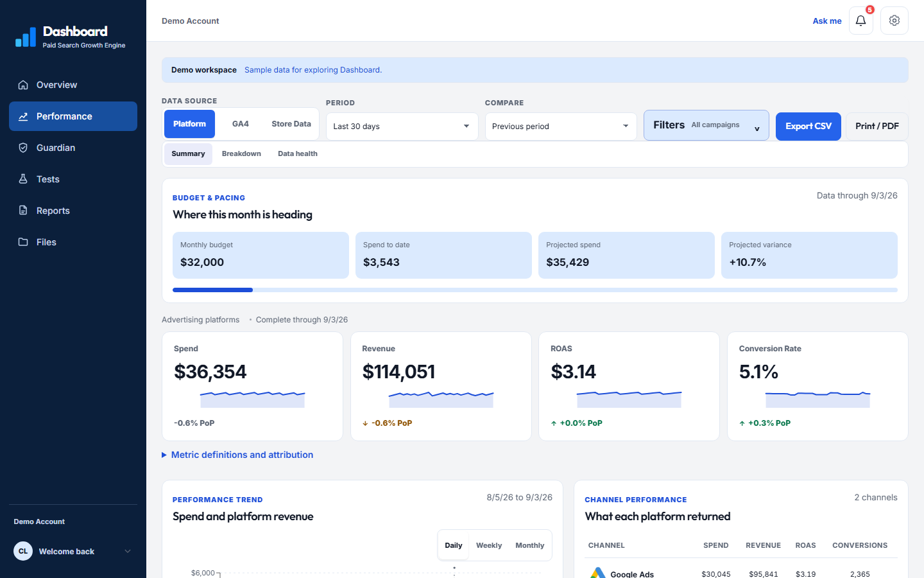Select Platform data source

click(189, 124)
